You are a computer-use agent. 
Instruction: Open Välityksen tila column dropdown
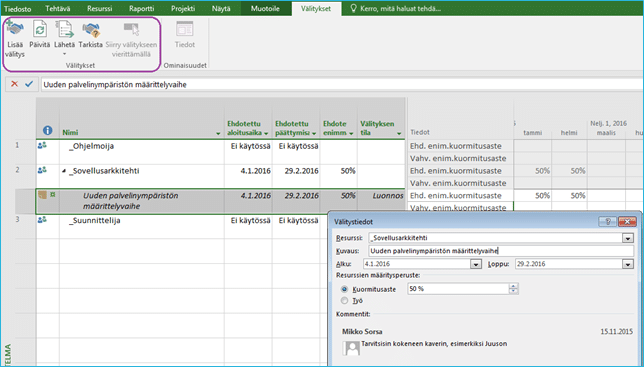pos(399,133)
